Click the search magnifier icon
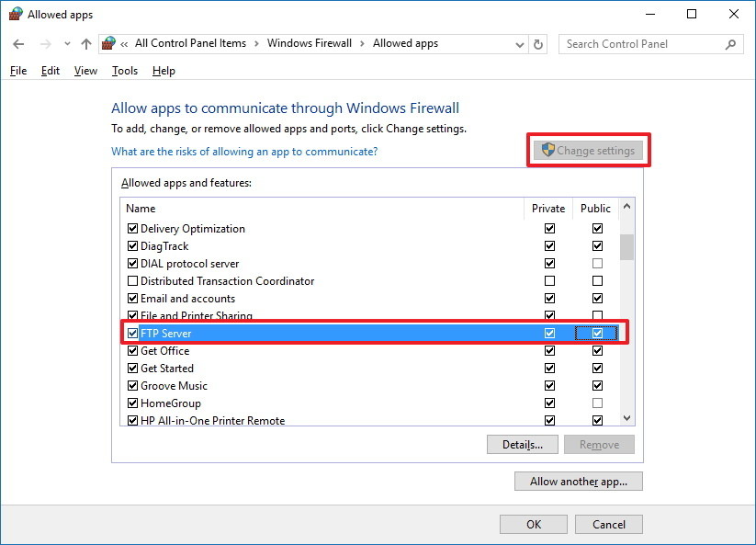Image resolution: width=756 pixels, height=545 pixels. click(729, 43)
